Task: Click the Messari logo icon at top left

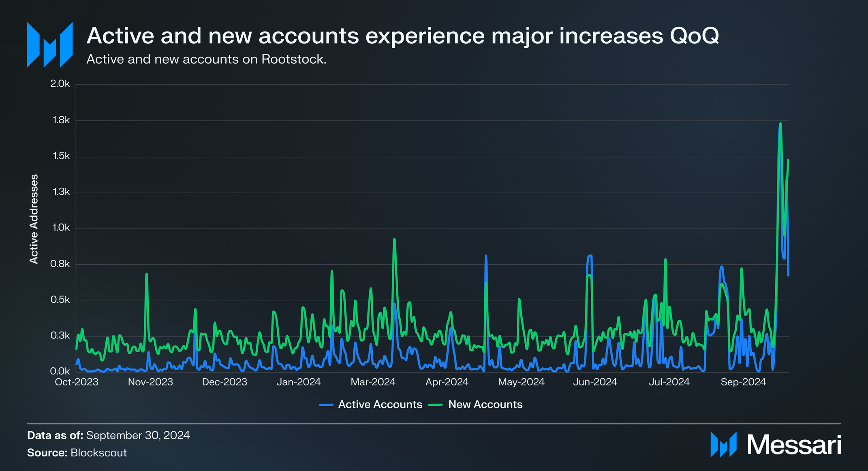Action: 50,45
